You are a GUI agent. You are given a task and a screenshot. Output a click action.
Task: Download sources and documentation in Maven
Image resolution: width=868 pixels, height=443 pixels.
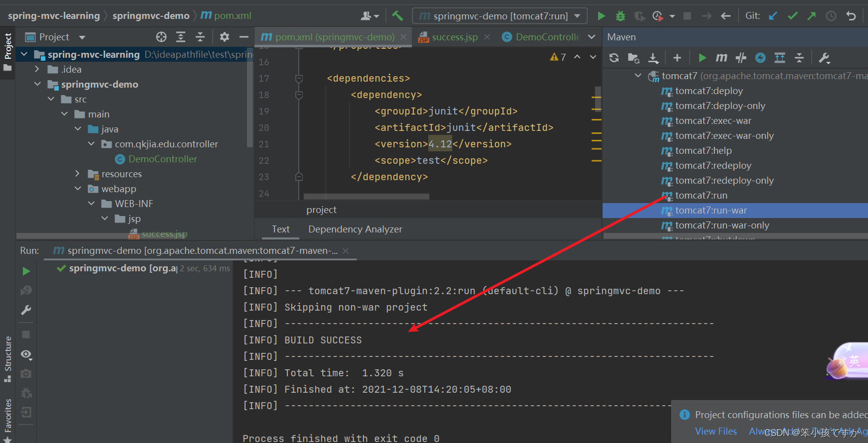click(x=653, y=58)
